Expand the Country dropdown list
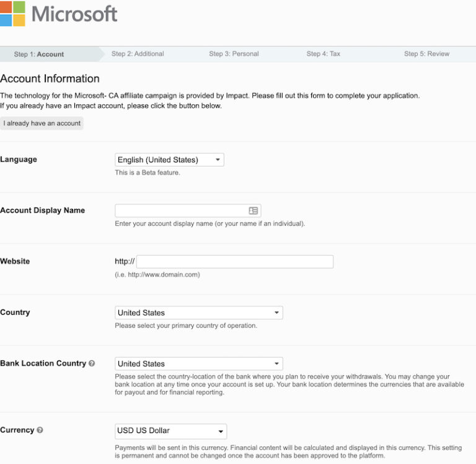Image resolution: width=476 pixels, height=464 pixels. pos(198,313)
